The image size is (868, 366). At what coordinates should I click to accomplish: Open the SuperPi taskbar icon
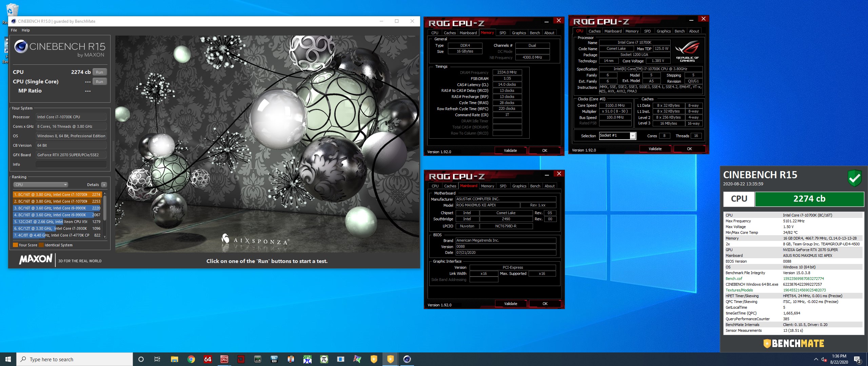[x=307, y=359]
